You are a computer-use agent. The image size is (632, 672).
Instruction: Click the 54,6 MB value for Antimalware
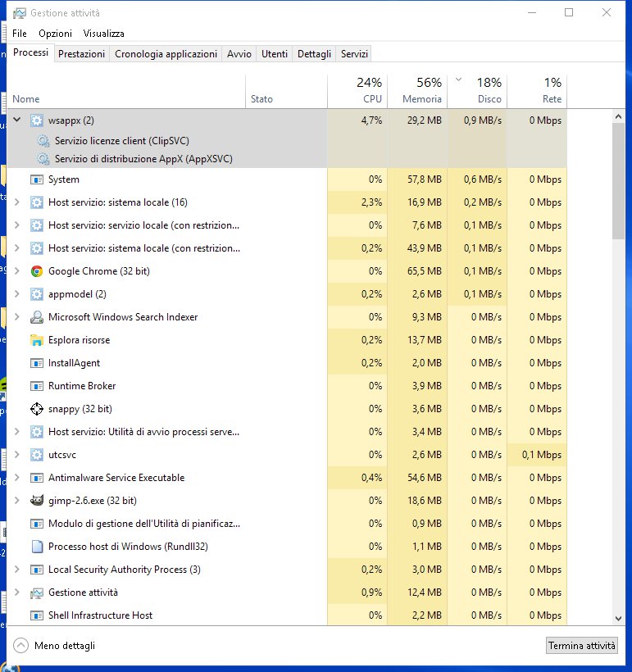click(x=424, y=478)
